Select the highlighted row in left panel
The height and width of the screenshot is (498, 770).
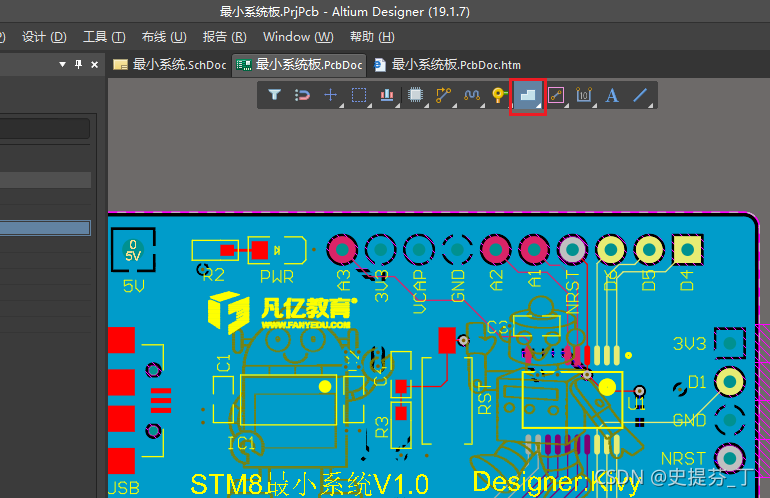[45, 228]
